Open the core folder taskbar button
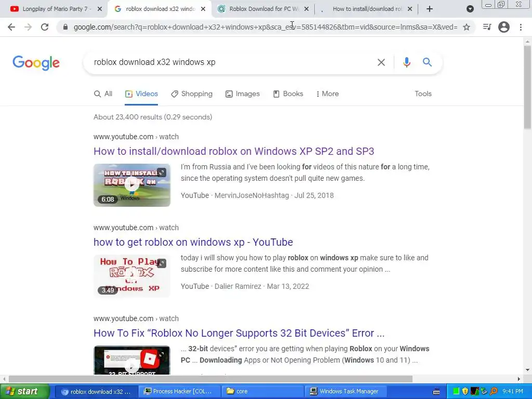This screenshot has width=532, height=399. 263,392
